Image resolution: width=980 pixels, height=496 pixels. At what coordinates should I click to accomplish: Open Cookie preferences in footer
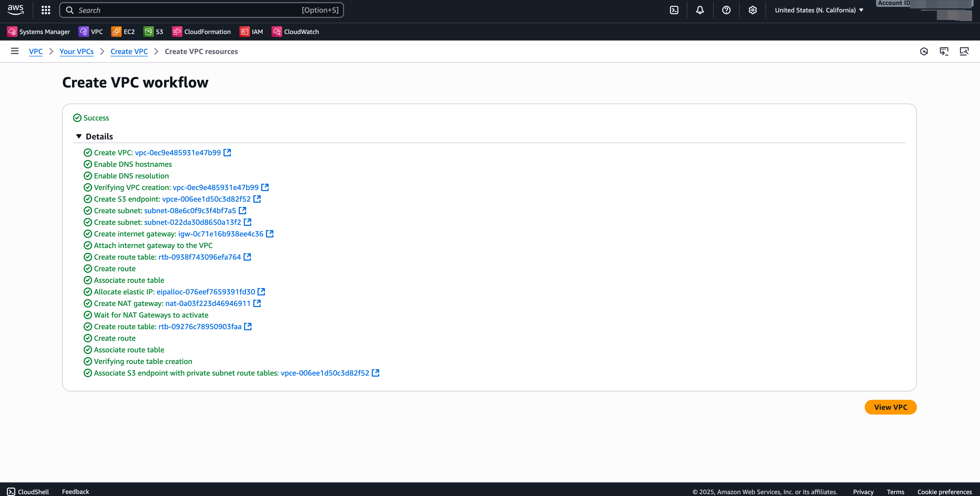point(944,492)
